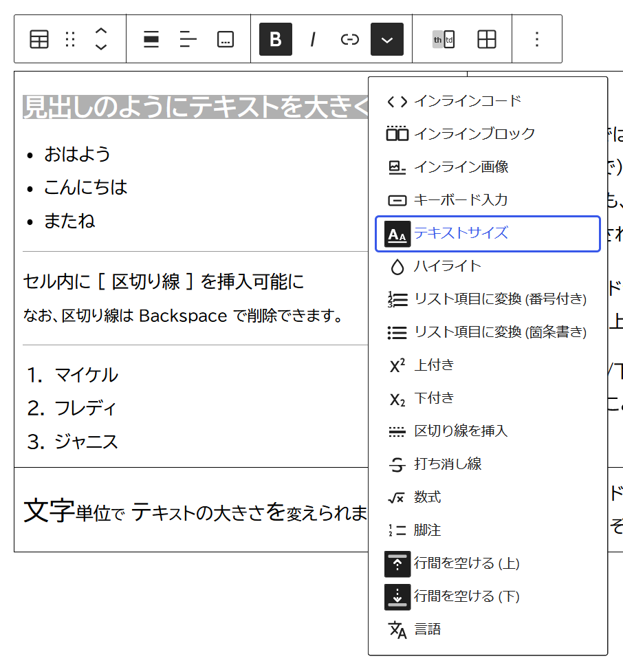Click the drag handle dots icon

(x=70, y=39)
